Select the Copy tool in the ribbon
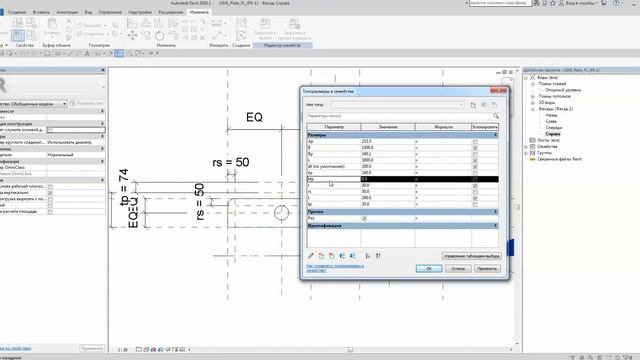Screen dimensions: 640x360 [x=146, y=36]
